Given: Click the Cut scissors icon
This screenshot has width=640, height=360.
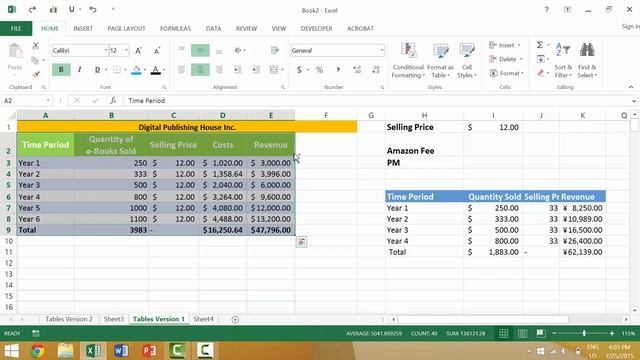Looking at the screenshot, I should pos(36,46).
